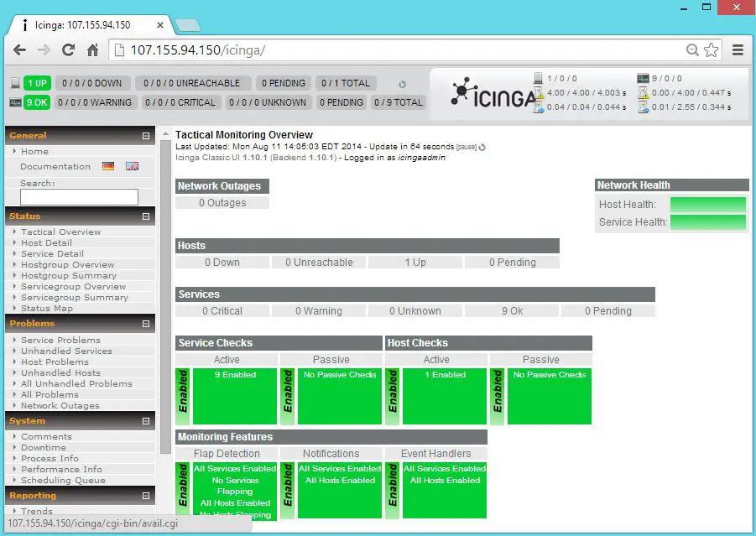Open Tactical Overview in the sidebar
This screenshot has height=536, width=756.
click(x=60, y=232)
